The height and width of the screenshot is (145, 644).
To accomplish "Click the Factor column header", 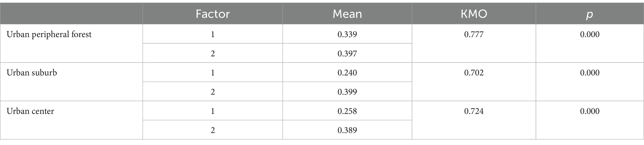I will pos(212,14).
